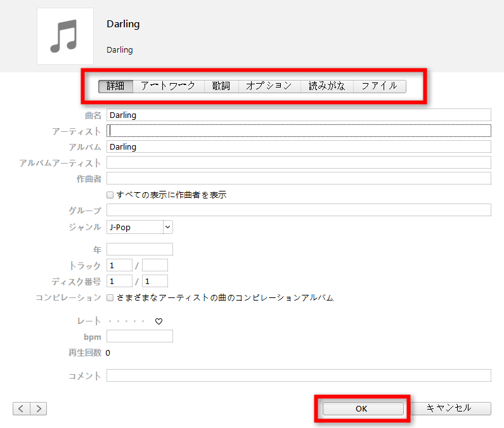Open the 読みがな tab
504x428 pixels.
327,86
